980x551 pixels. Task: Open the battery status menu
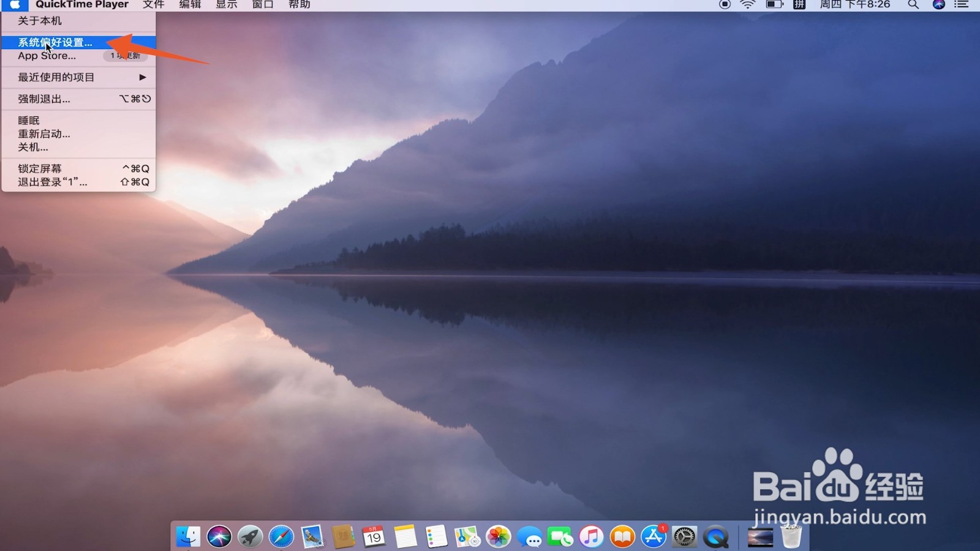coord(775,4)
